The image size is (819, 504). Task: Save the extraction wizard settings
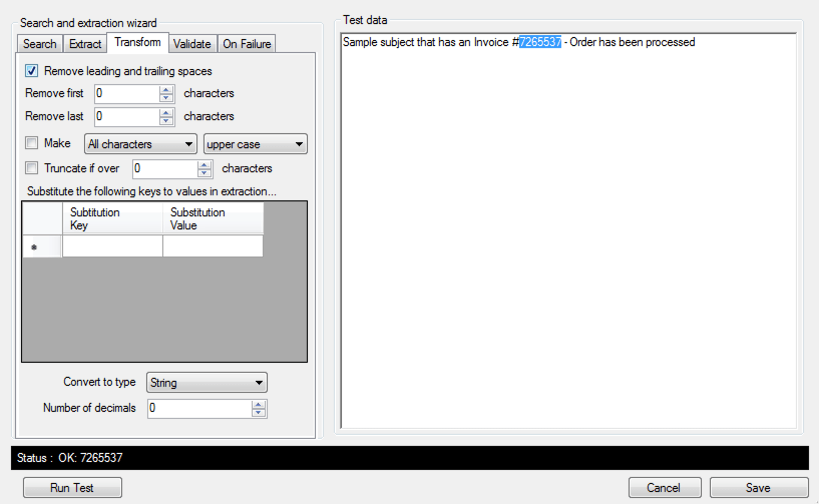(758, 487)
